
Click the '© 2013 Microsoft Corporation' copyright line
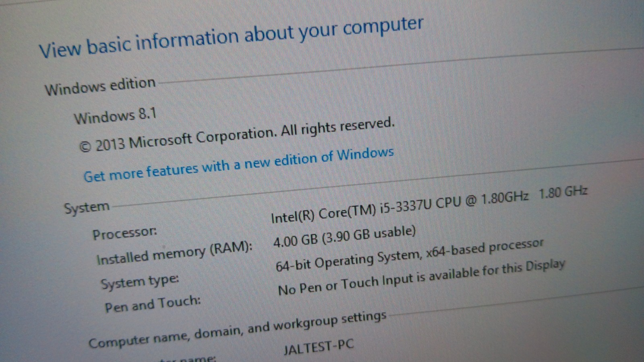[x=237, y=134]
